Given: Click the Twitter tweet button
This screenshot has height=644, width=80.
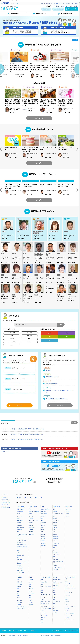Looking at the screenshot, I should [x=75, y=40].
